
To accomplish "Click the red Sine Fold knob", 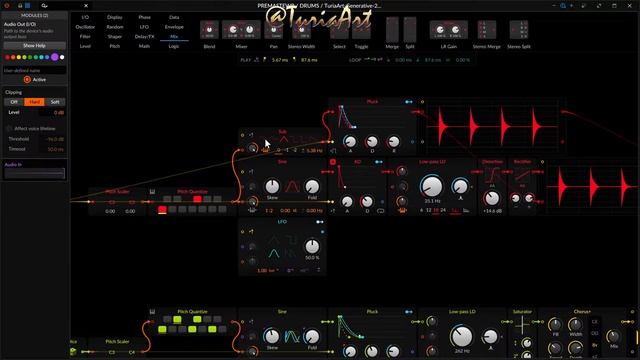I will (312, 187).
